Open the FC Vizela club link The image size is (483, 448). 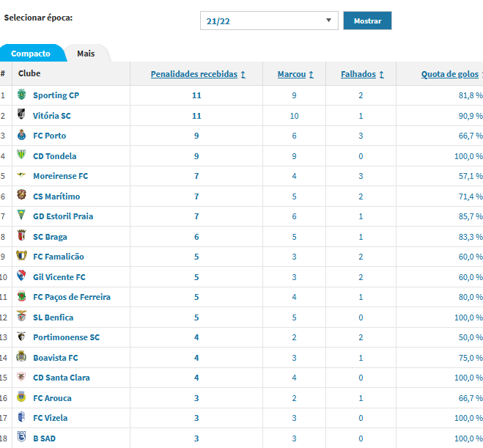(51, 418)
